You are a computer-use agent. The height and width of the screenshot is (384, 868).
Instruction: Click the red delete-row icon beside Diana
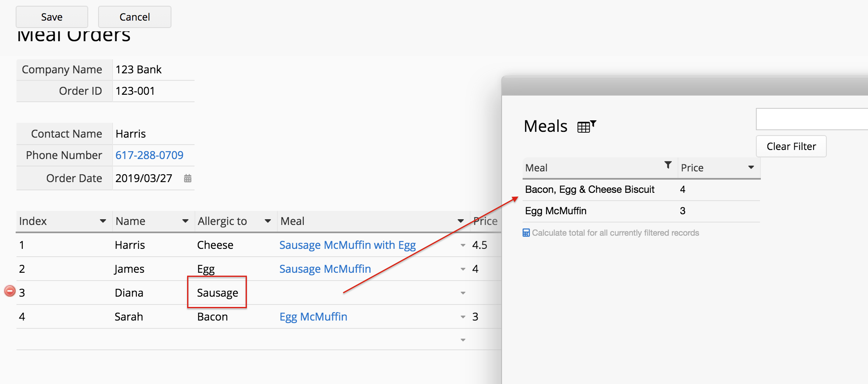10,291
